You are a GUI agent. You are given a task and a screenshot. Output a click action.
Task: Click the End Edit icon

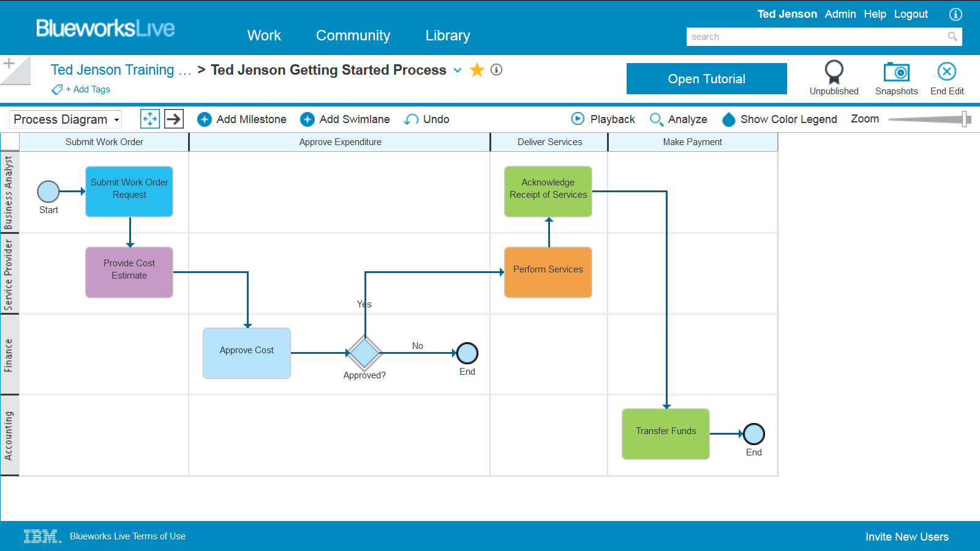pos(946,72)
